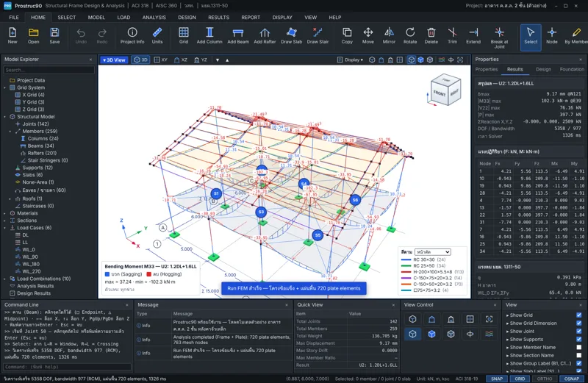Use the Trim tool

pos(452,36)
